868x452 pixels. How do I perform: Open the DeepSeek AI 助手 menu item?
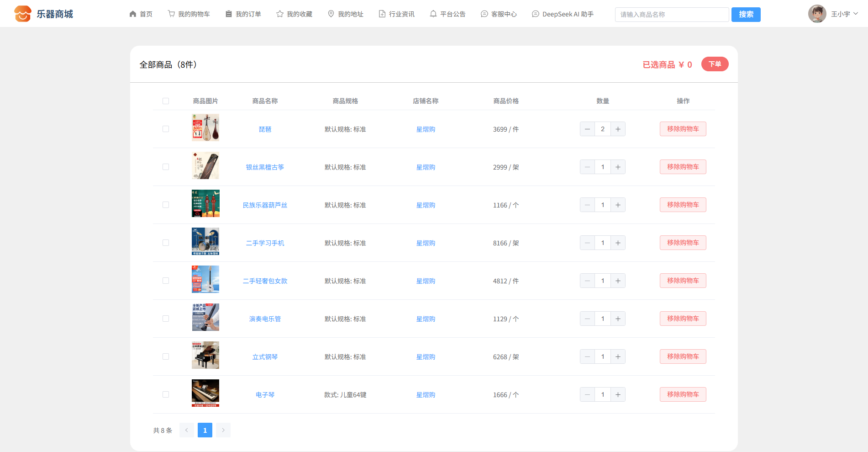(563, 14)
